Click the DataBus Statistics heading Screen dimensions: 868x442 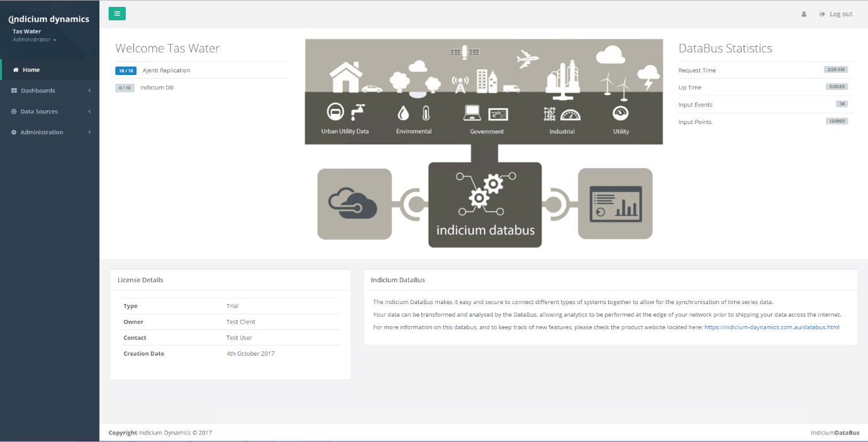point(725,48)
